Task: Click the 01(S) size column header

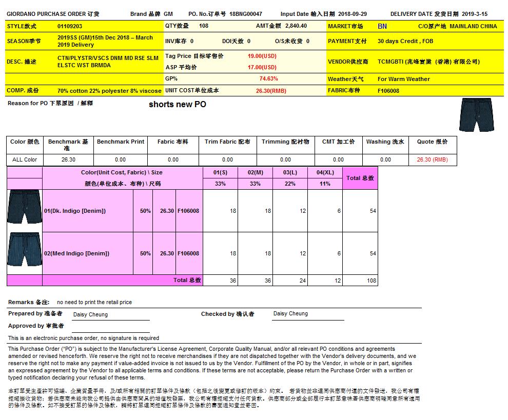Action: pyautogui.click(x=220, y=173)
